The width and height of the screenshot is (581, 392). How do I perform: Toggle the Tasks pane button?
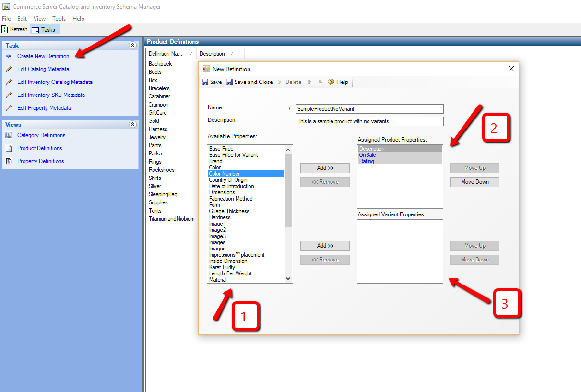coord(45,29)
